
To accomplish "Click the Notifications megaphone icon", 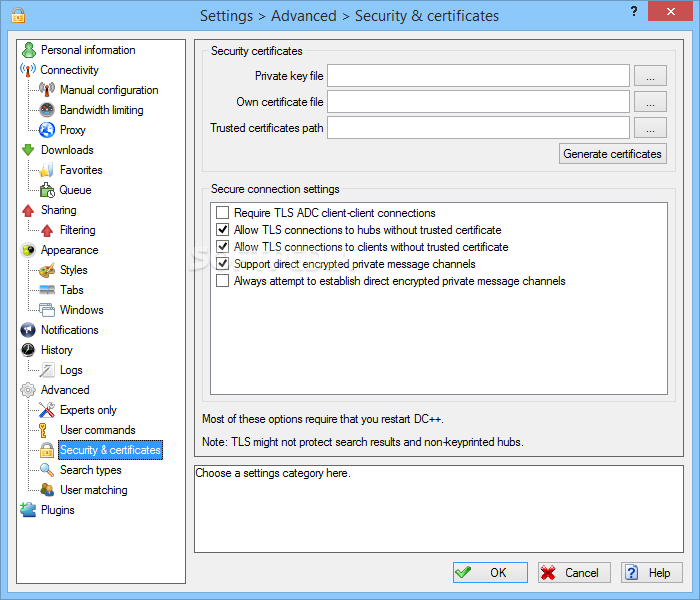I will coord(28,330).
